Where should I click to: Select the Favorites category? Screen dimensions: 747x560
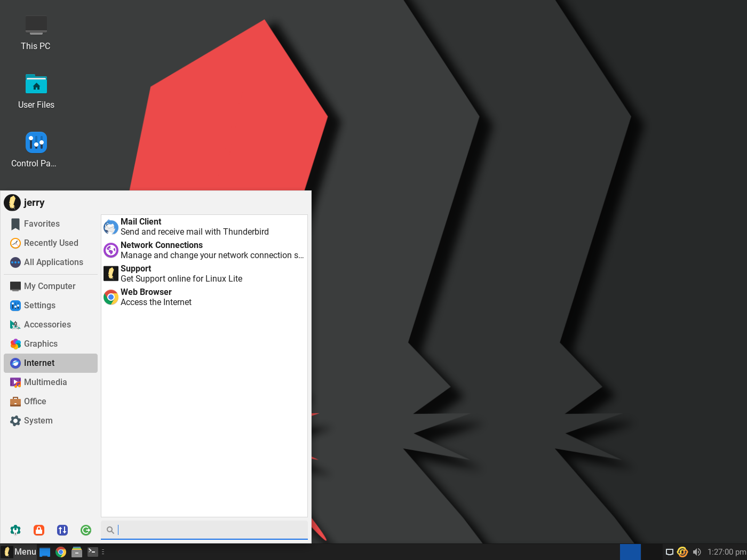pos(51,224)
